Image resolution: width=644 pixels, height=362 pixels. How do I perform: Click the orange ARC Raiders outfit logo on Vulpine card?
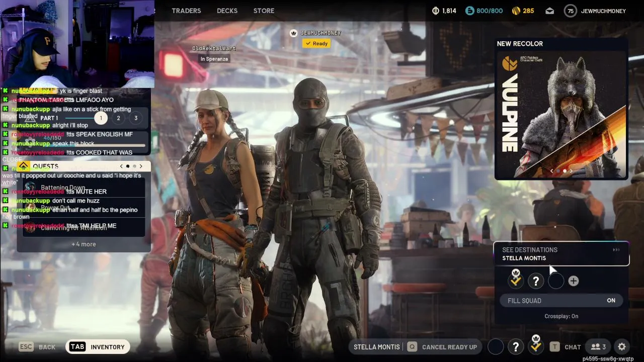510,63
